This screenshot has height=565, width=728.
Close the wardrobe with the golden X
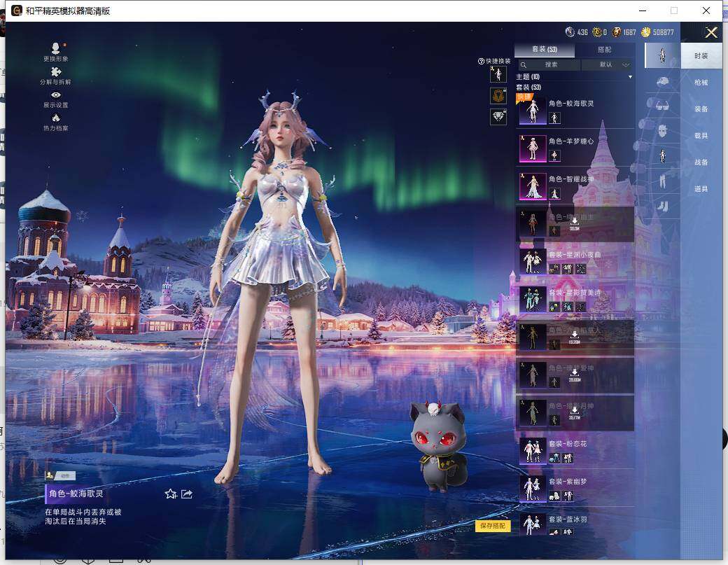click(711, 32)
